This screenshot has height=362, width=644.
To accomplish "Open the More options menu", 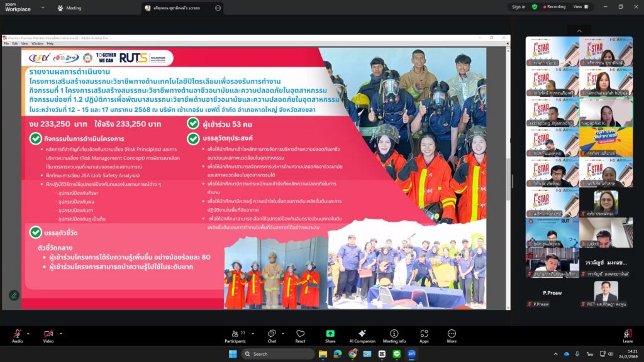I will (452, 334).
